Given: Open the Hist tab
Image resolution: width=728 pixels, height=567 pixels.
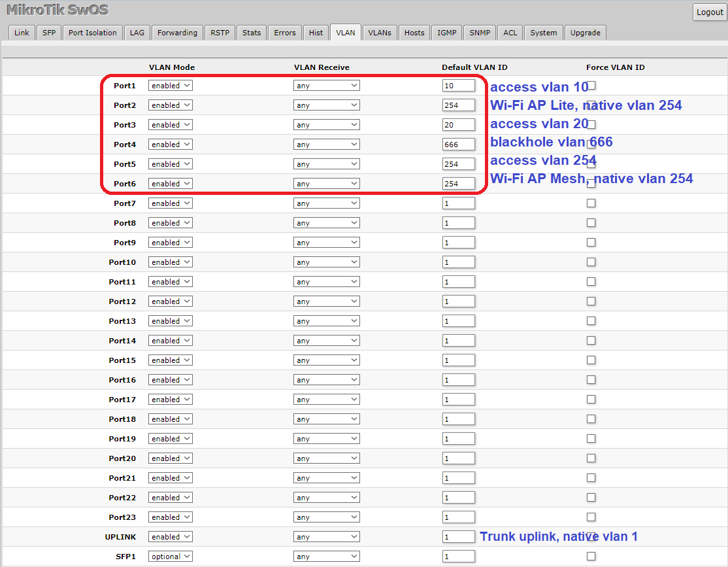Looking at the screenshot, I should [316, 33].
